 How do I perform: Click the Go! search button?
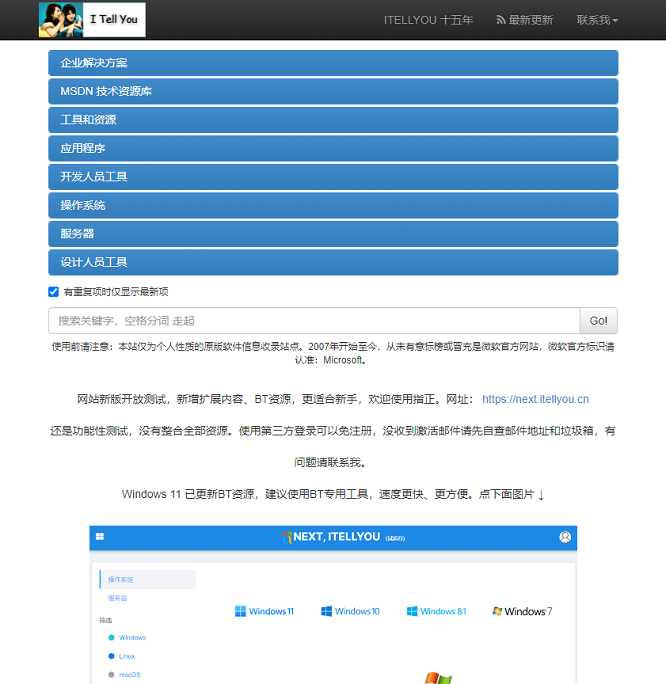(598, 321)
